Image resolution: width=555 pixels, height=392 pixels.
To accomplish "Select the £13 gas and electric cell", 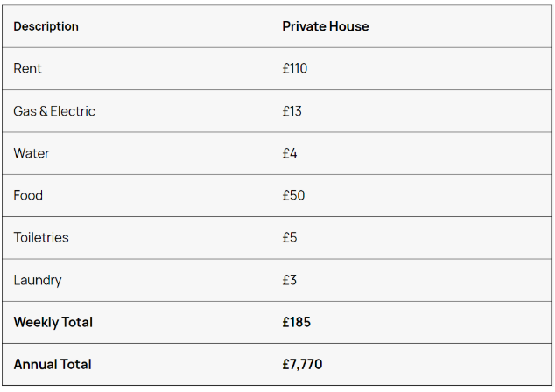I will [x=292, y=111].
